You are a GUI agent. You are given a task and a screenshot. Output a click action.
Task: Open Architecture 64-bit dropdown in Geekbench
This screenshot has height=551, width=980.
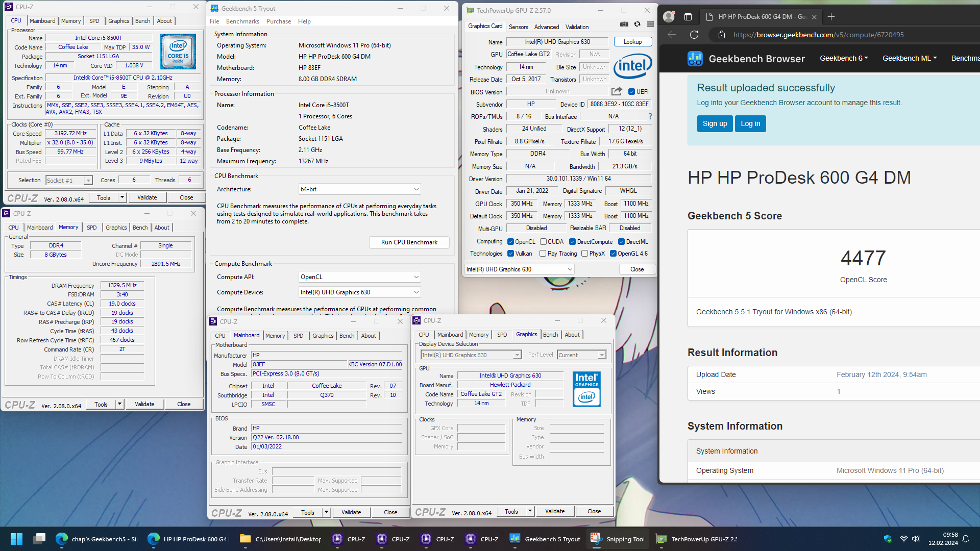(x=359, y=189)
